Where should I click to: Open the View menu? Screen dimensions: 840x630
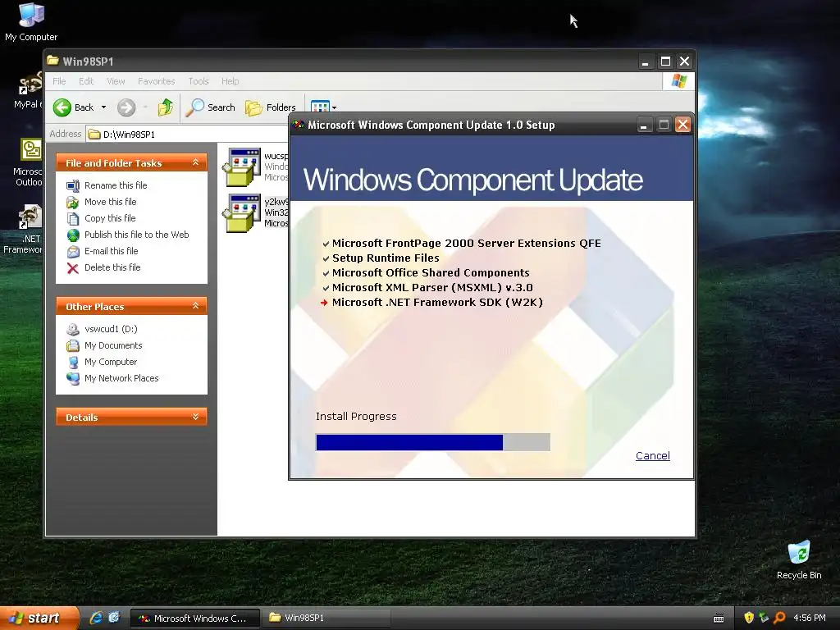click(116, 81)
